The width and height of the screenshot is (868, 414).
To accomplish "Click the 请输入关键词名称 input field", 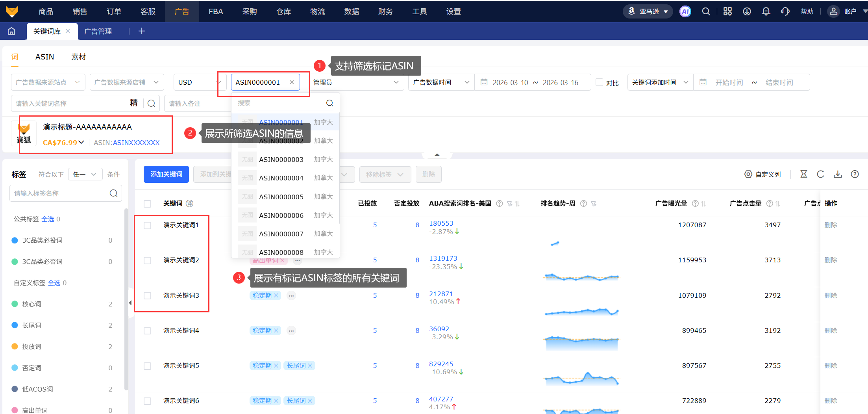I will [69, 103].
